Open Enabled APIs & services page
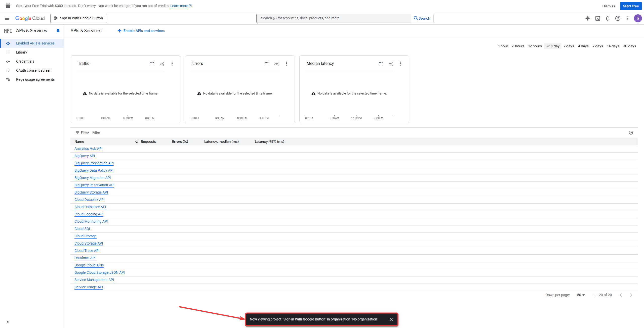 pos(32,43)
